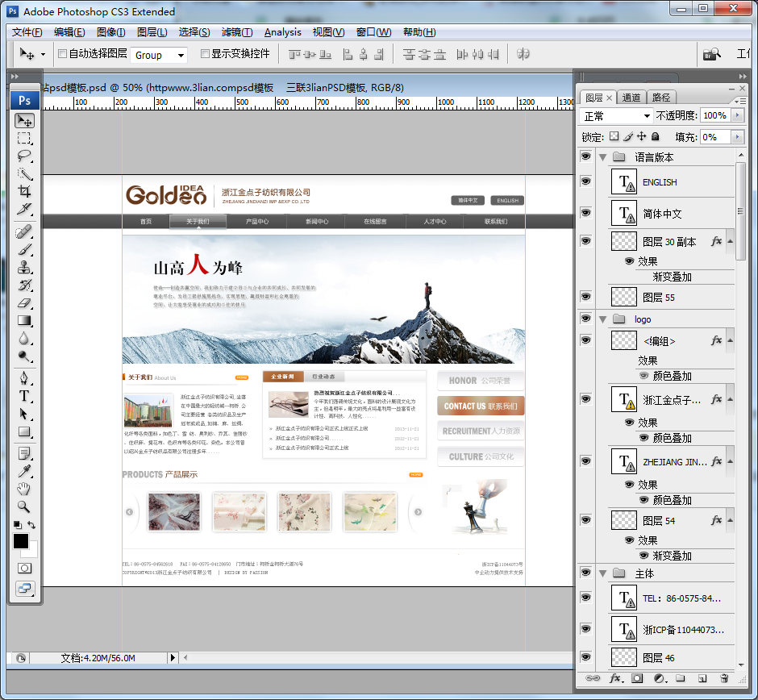Open Adobe Bridge from options bar

711,54
